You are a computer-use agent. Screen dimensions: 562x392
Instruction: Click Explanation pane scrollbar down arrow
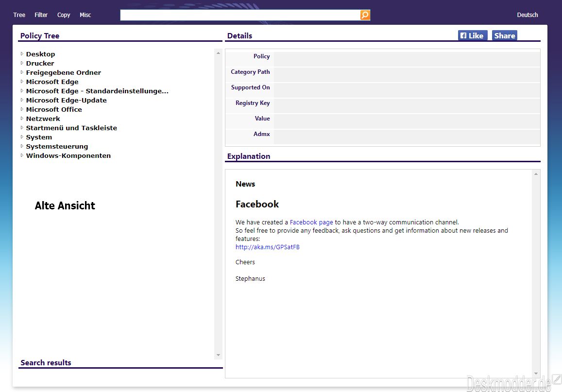point(536,374)
